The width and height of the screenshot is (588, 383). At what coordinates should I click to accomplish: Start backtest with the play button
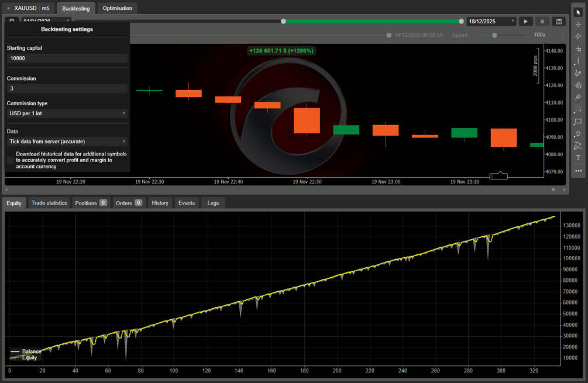tap(525, 22)
